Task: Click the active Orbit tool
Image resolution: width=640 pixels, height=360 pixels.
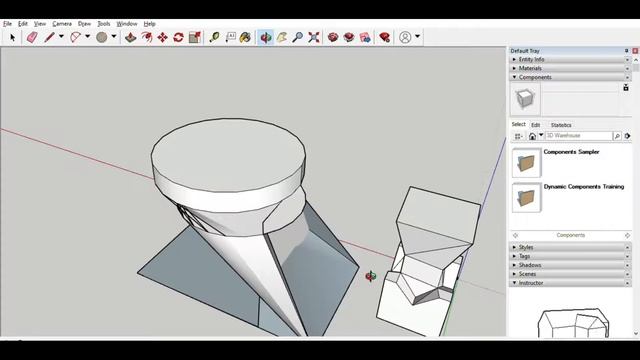Action: point(266,38)
